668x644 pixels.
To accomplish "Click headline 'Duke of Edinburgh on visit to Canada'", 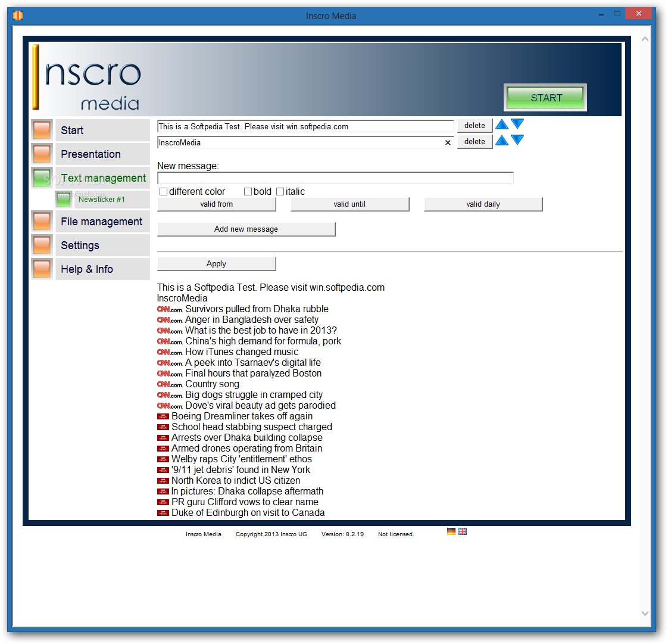I will point(248,513).
